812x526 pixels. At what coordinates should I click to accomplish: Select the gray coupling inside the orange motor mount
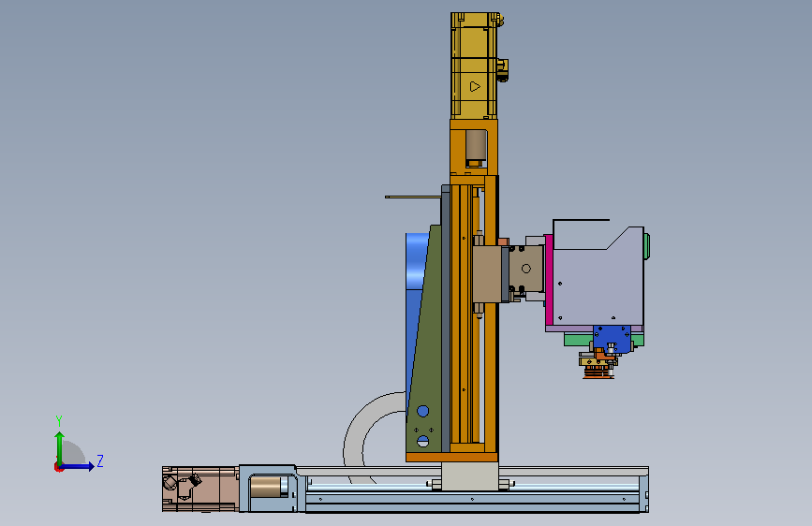coord(476,145)
